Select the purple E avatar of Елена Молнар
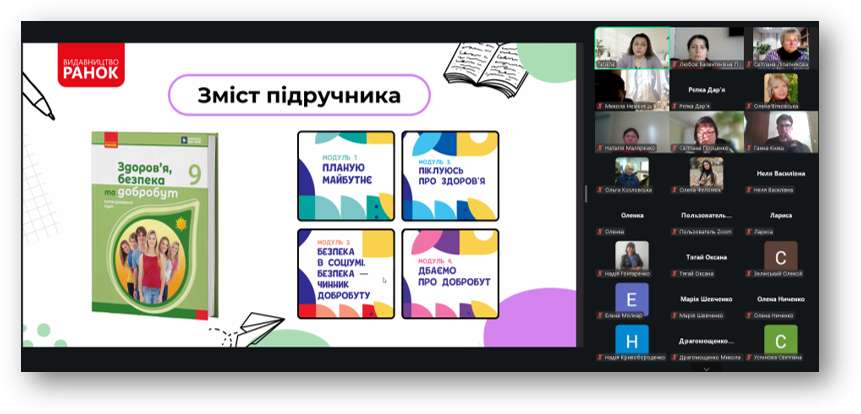 (x=631, y=297)
